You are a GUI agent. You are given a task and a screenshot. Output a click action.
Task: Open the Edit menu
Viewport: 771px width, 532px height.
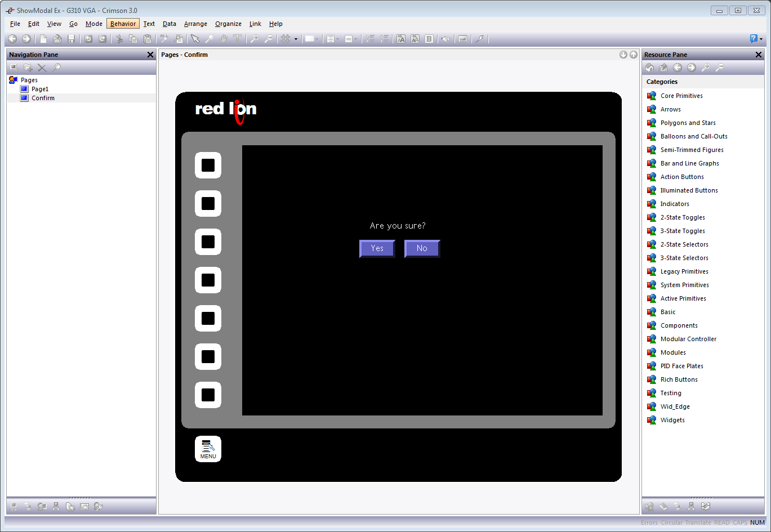click(x=34, y=24)
